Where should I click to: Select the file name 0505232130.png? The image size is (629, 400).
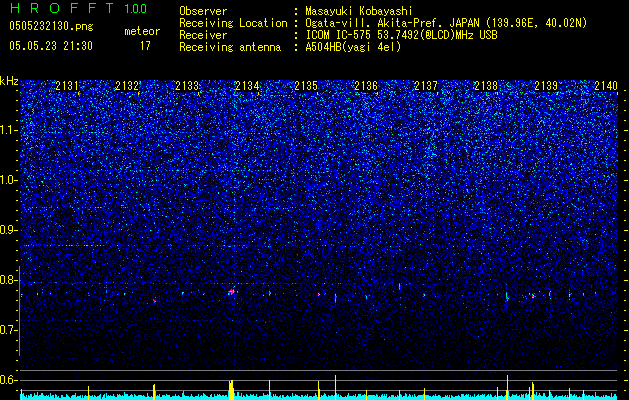[x=51, y=26]
